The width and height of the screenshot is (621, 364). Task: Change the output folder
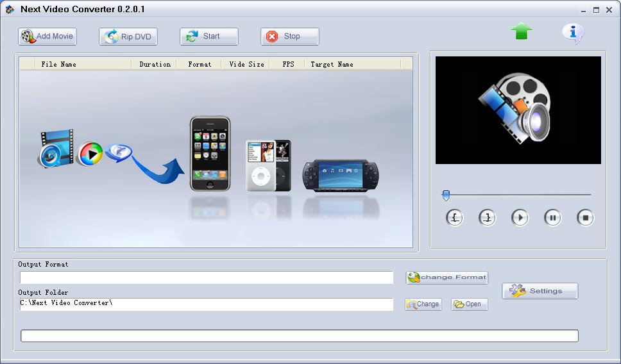point(423,304)
